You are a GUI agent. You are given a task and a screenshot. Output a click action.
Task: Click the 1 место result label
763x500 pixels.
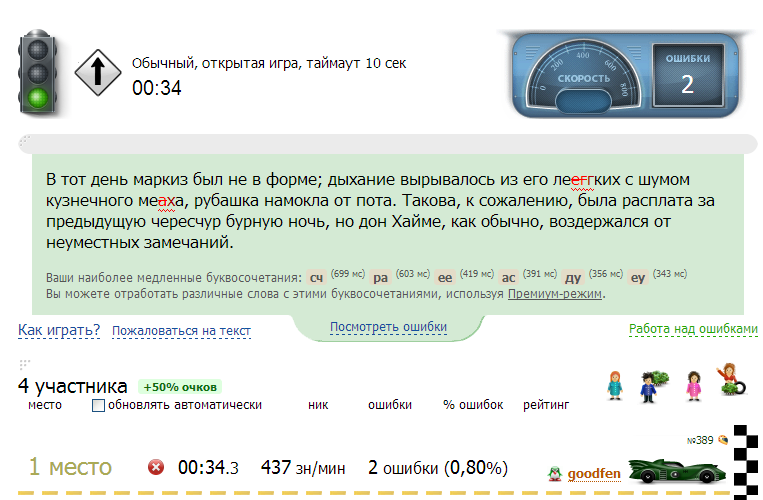(70, 467)
